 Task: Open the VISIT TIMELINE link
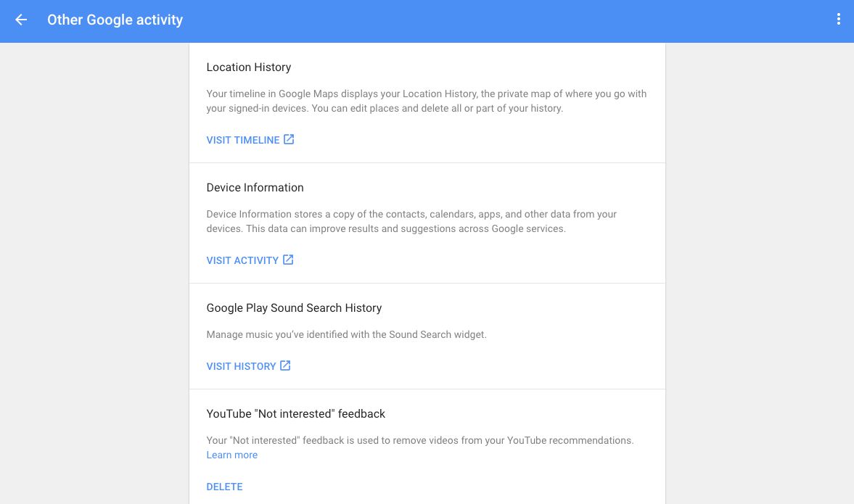(242, 140)
